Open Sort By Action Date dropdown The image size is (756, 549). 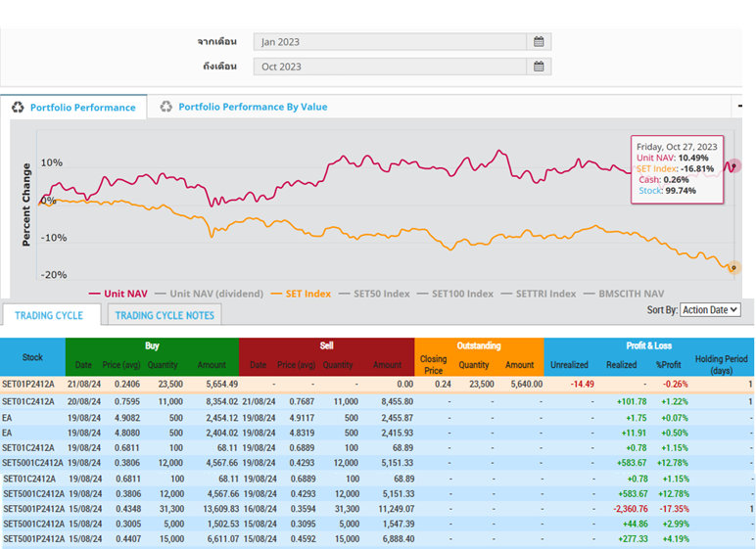click(x=710, y=310)
